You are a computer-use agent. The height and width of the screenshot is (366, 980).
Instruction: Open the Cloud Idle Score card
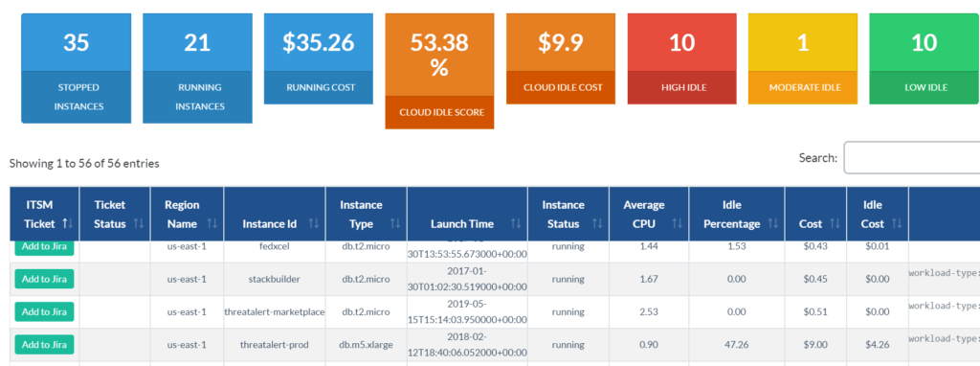(439, 71)
